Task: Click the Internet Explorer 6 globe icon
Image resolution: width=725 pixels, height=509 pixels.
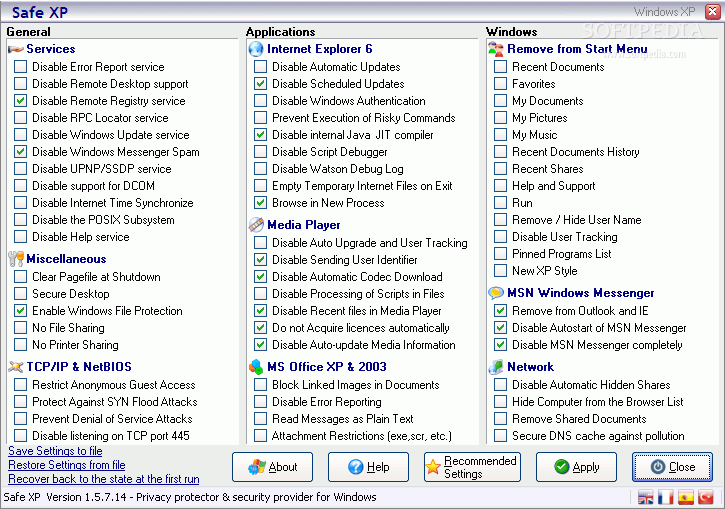Action: coord(256,49)
